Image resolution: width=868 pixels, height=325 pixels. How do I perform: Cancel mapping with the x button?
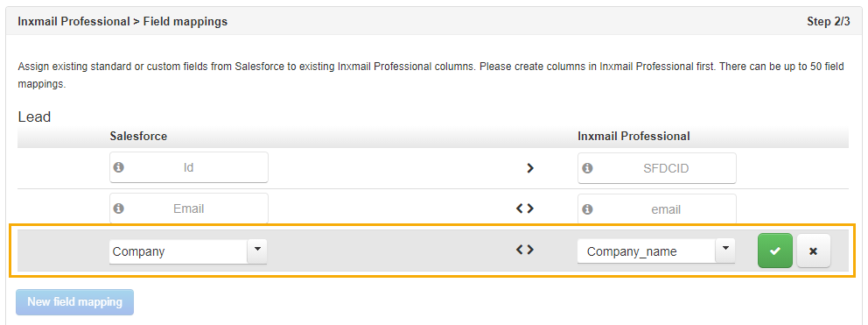point(813,251)
